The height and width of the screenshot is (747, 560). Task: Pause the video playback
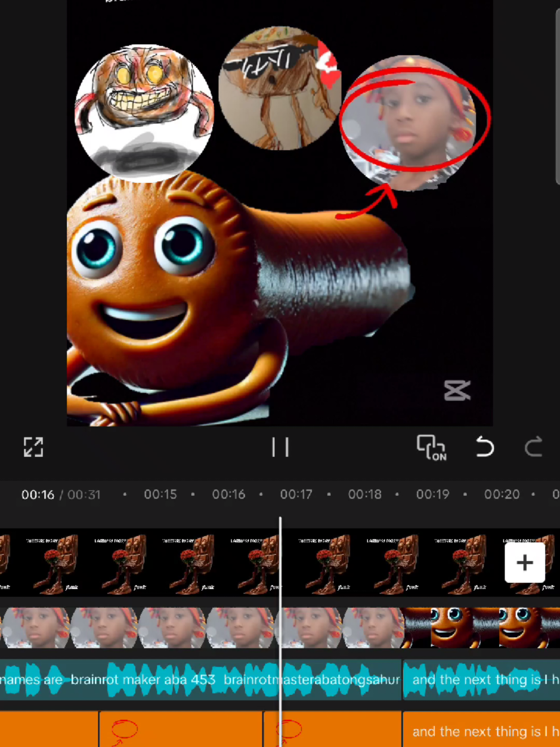click(280, 447)
